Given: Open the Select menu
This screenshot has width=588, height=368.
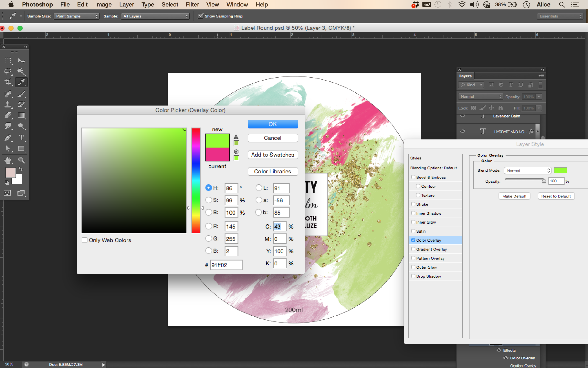Looking at the screenshot, I should pyautogui.click(x=170, y=4).
